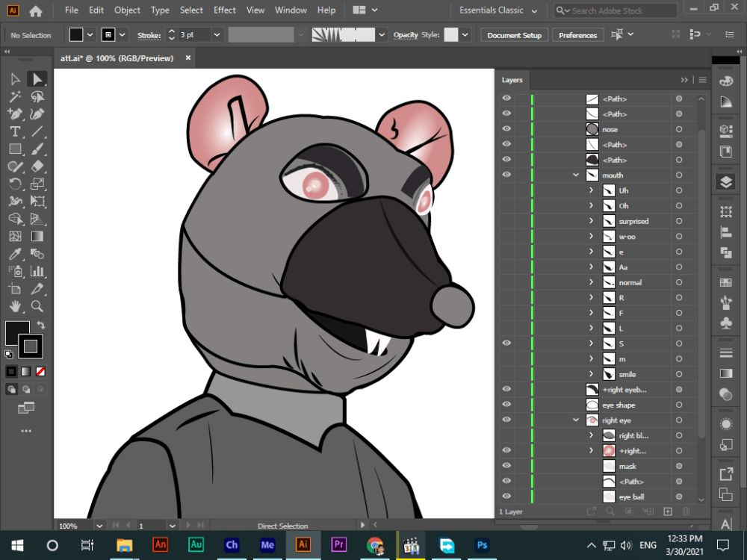Toggle visibility of mouth layer
The height and width of the screenshot is (560, 747).
[x=506, y=174]
